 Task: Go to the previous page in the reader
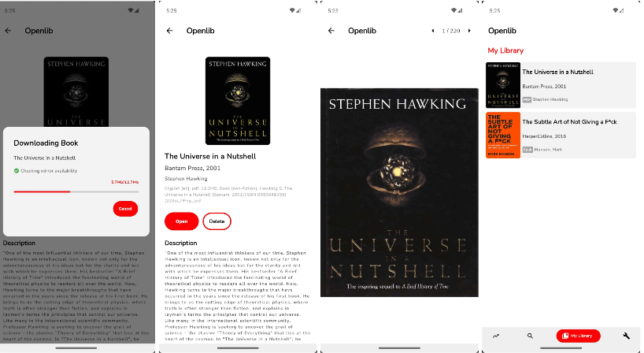tap(433, 31)
